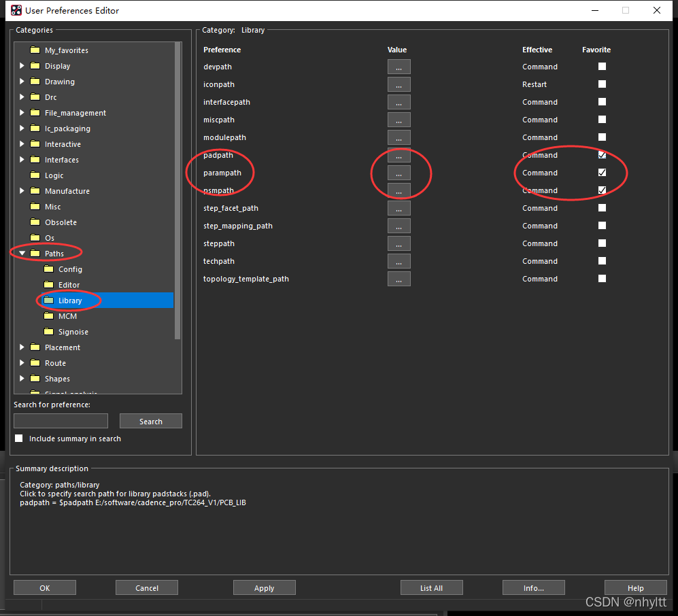Open the devpath value browse button
The height and width of the screenshot is (616, 678).
coord(399,67)
